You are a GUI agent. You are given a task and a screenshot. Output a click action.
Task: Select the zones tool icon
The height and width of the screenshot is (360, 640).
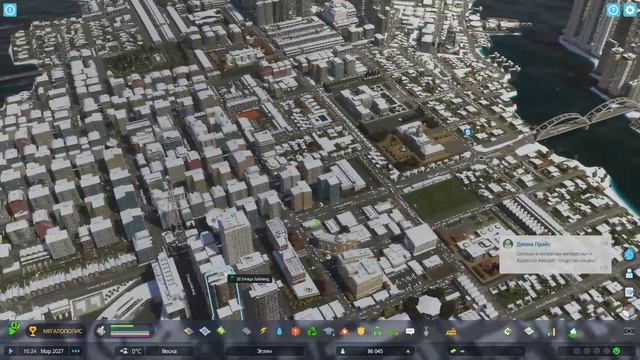point(188,331)
